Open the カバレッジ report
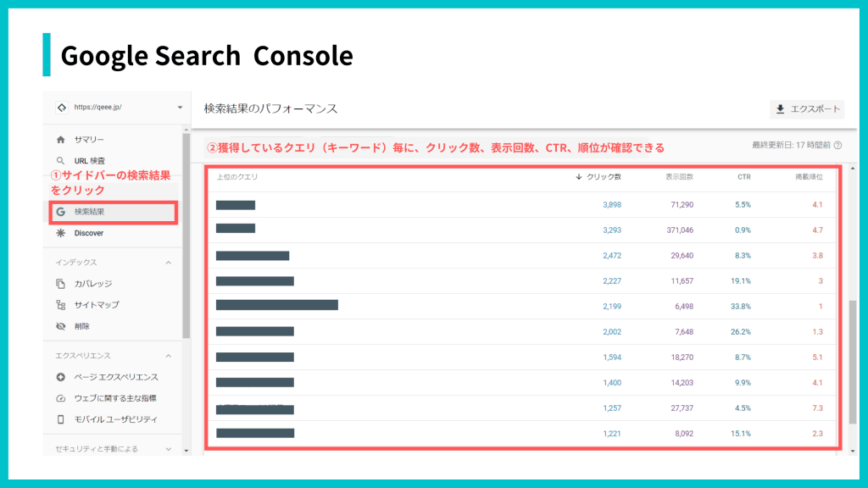868x488 pixels. coord(93,284)
